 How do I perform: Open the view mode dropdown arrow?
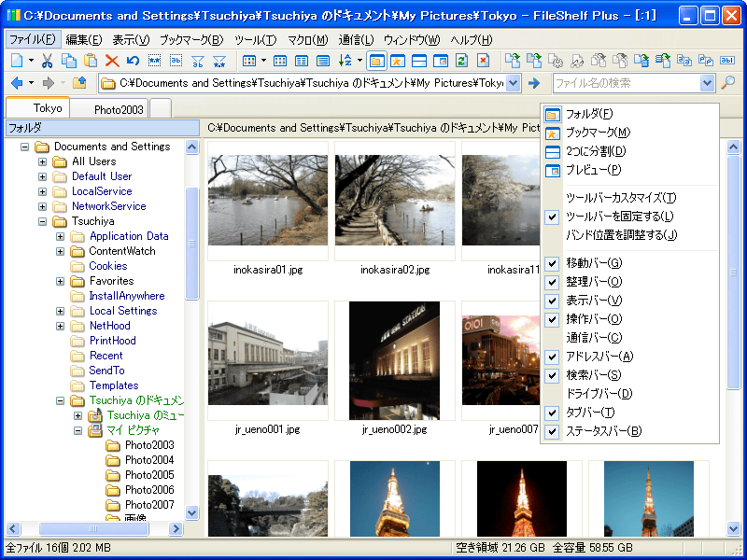[263, 61]
